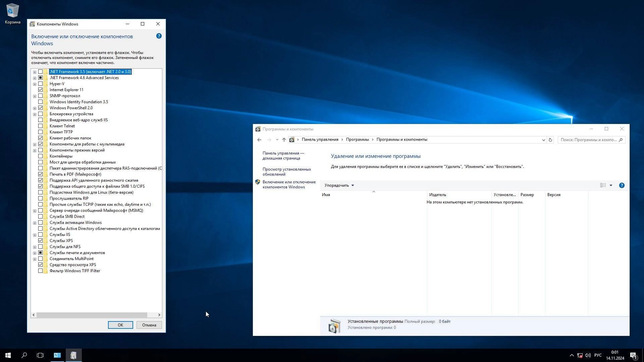Show hidden tray icons chevron
Screen dimensions: 644x362
(x=572, y=355)
